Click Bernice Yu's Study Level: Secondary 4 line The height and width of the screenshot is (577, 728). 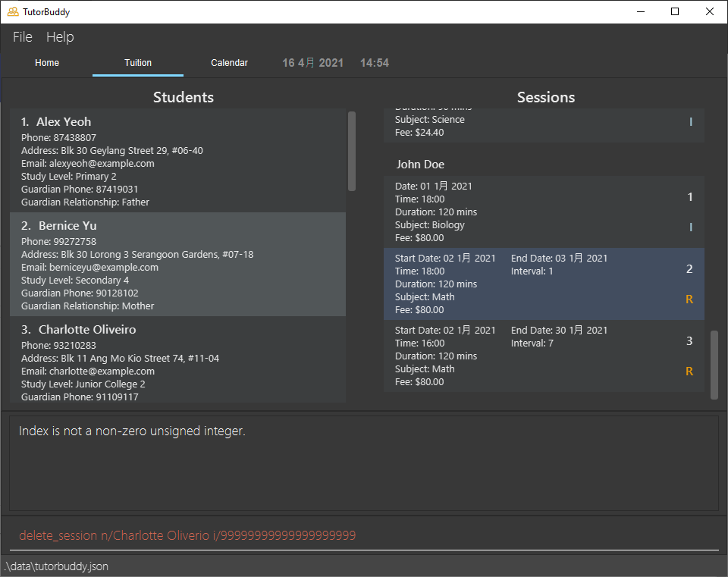[75, 280]
